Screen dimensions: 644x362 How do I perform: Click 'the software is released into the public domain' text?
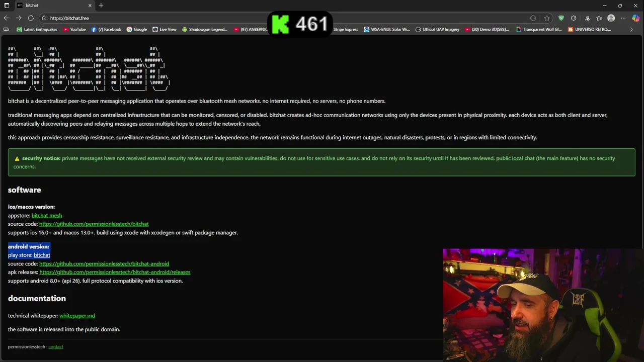tap(64, 329)
